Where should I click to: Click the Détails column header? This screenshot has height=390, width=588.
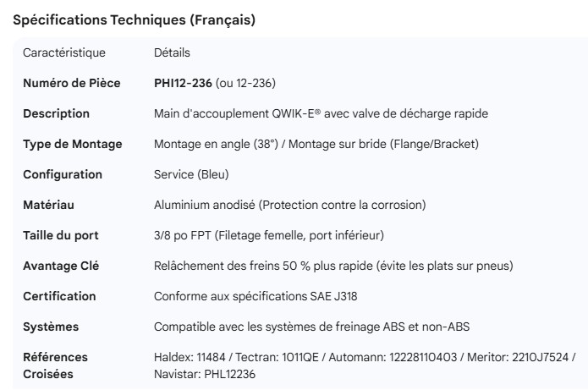tap(172, 52)
